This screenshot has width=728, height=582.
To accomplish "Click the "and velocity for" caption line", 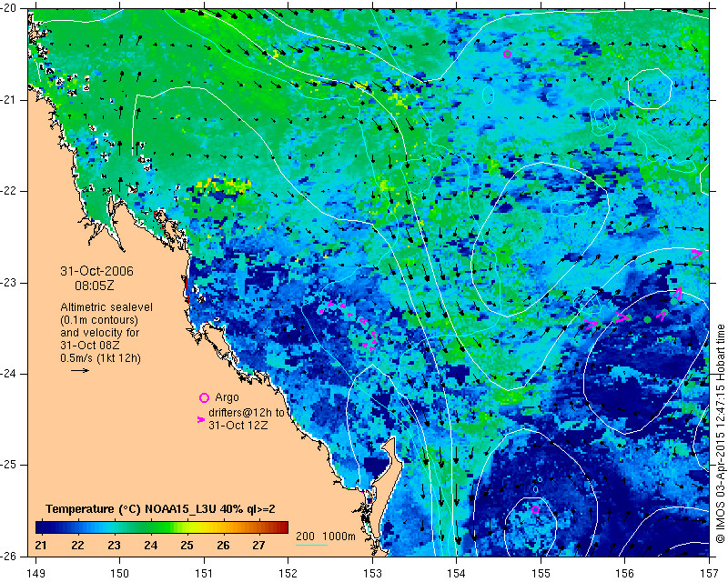I will pos(100,333).
